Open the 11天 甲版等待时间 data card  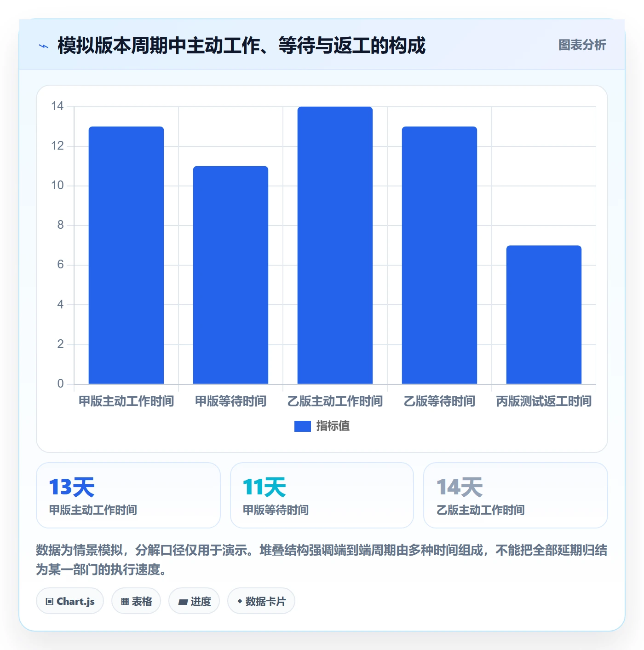point(322,495)
